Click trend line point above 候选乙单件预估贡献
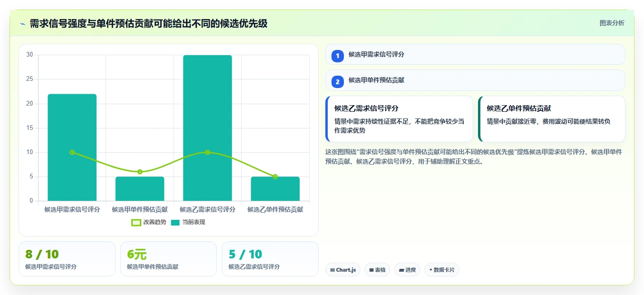This screenshot has width=644, height=295. point(275,177)
